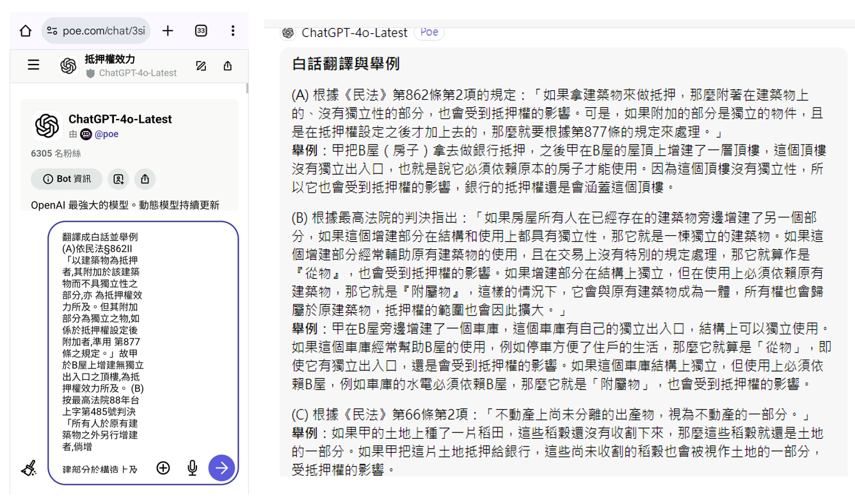Image resolution: width=855 pixels, height=504 pixels.
Task: Click the Poe badge beside bot name
Action: (x=429, y=32)
